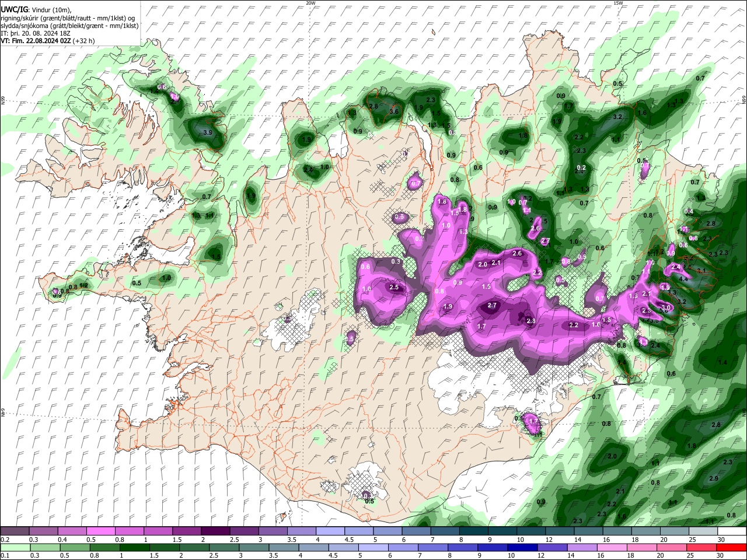Image resolution: width=747 pixels, height=560 pixels.
Task: Select lower scale bright red swatch at 30
Action: click(x=731, y=547)
